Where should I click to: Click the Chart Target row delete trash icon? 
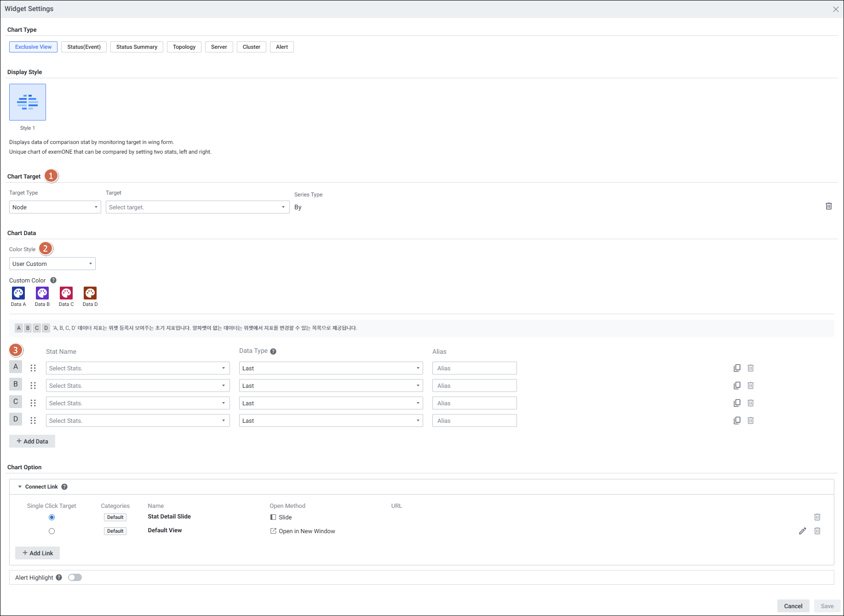[x=828, y=206]
